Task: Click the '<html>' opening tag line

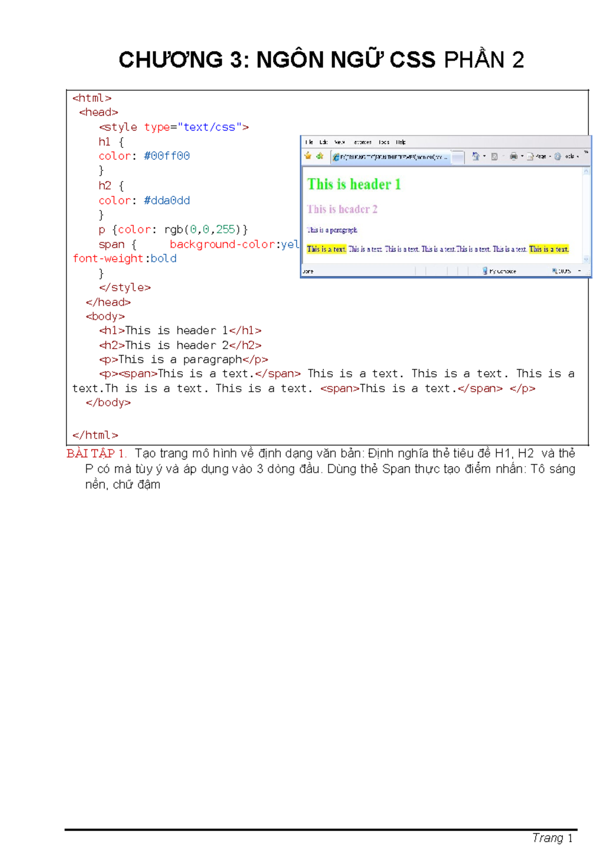Action: [x=92, y=98]
